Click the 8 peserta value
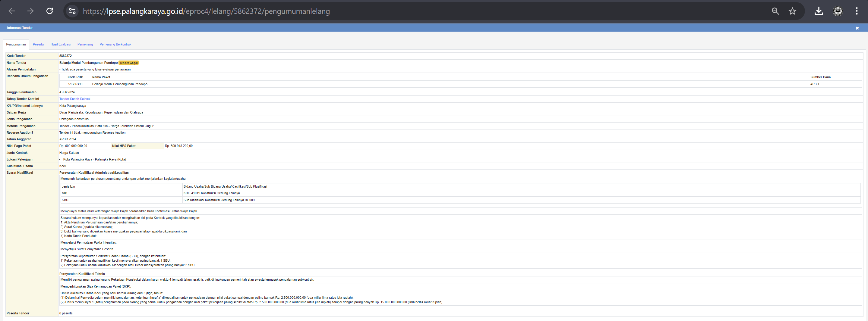 tap(66, 313)
